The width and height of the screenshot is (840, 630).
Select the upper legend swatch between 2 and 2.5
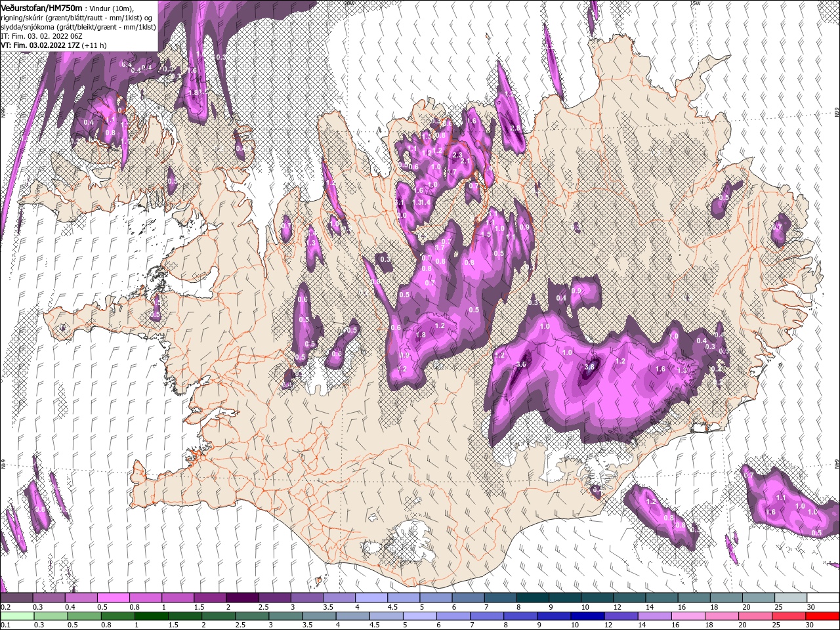coord(241,598)
